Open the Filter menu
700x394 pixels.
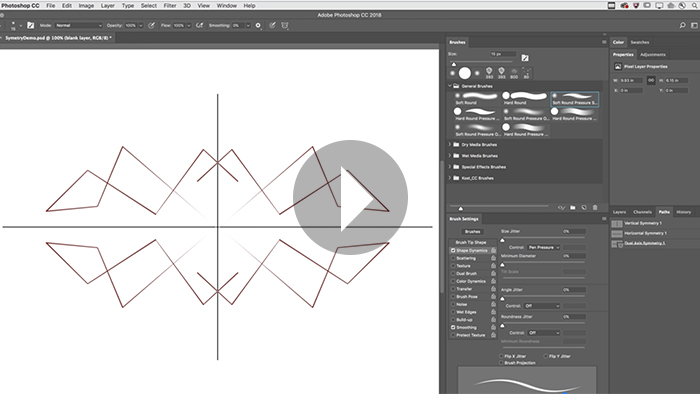pos(170,6)
